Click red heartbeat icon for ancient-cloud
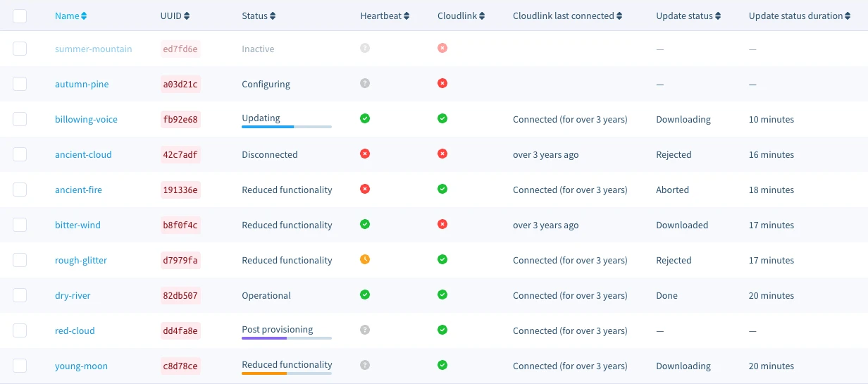The height and width of the screenshot is (384, 868). (365, 154)
